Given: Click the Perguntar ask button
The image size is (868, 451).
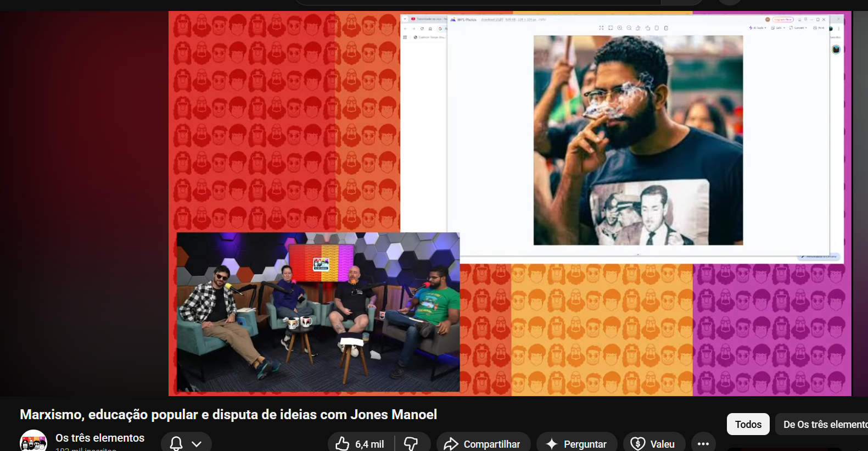Looking at the screenshot, I should pos(576,443).
